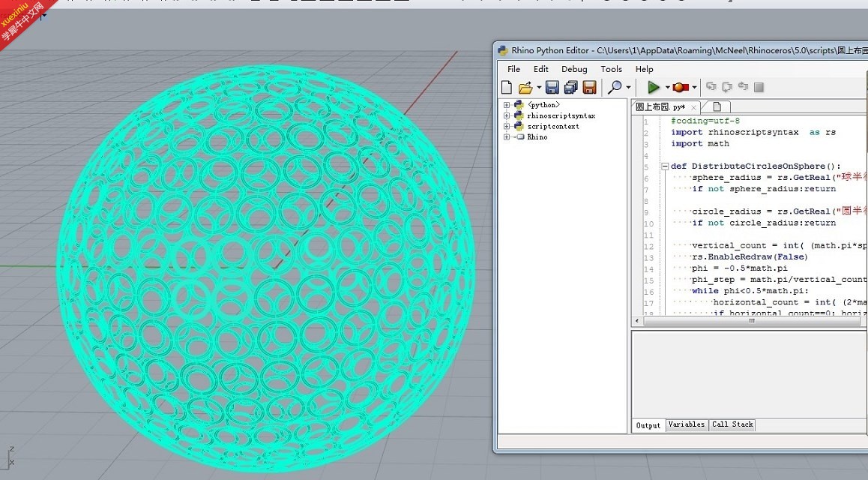Click the left scroll arrow of code editor
868x480 pixels.
(637, 320)
